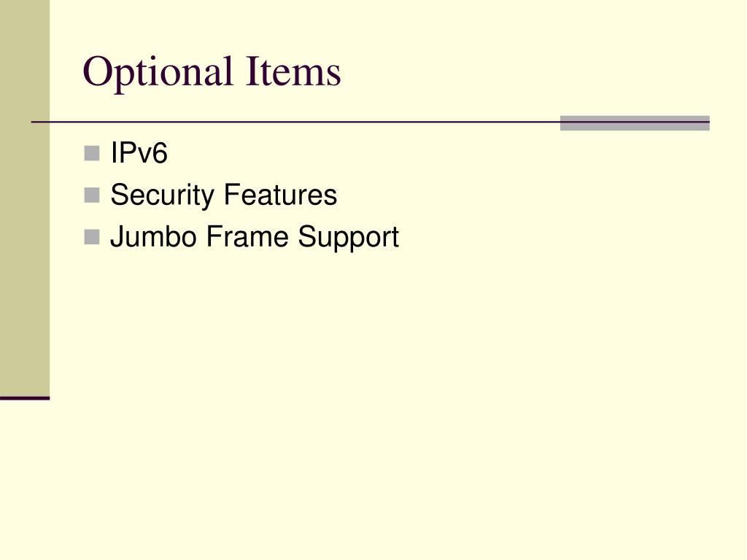
Task: Click the word 'Support' in the third bullet
Action: [348, 237]
